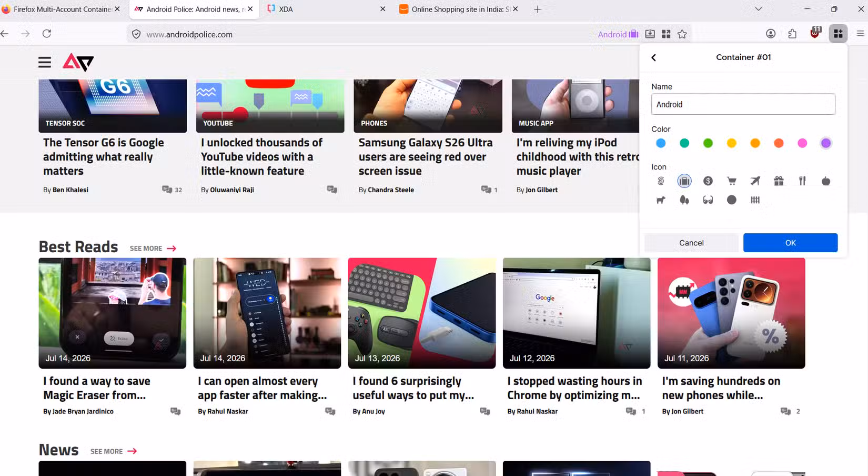This screenshot has width=868, height=476.
Task: Open author Ben Khalesi's page
Action: [70, 190]
